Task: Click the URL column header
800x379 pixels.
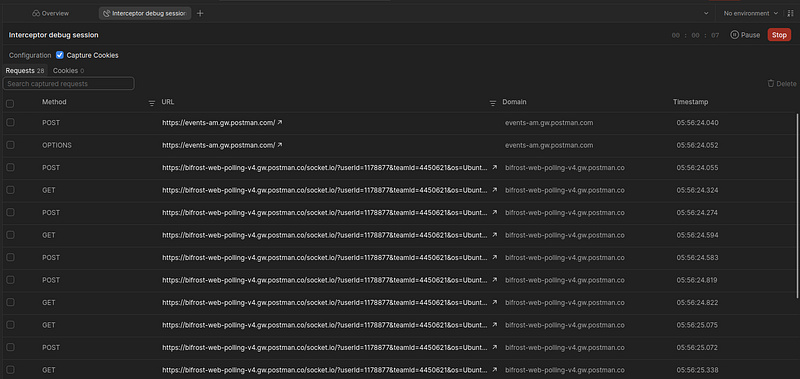Action: point(168,102)
